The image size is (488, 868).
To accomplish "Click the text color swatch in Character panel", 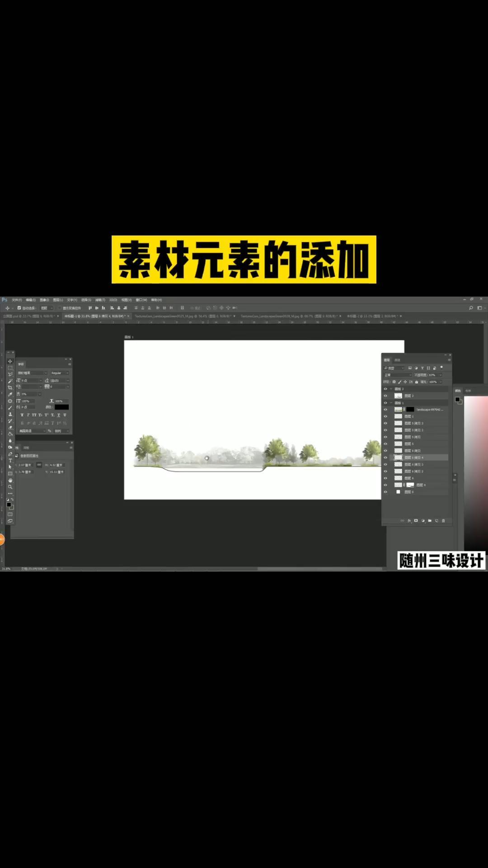I will click(x=62, y=407).
